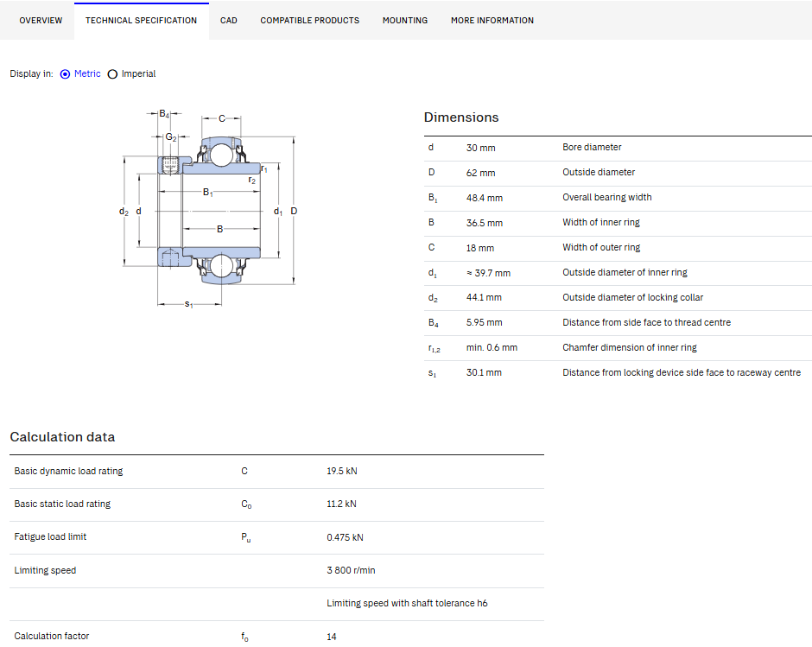Click the Calculation factor label
Viewport: 812px width, 647px height.
coord(51,636)
